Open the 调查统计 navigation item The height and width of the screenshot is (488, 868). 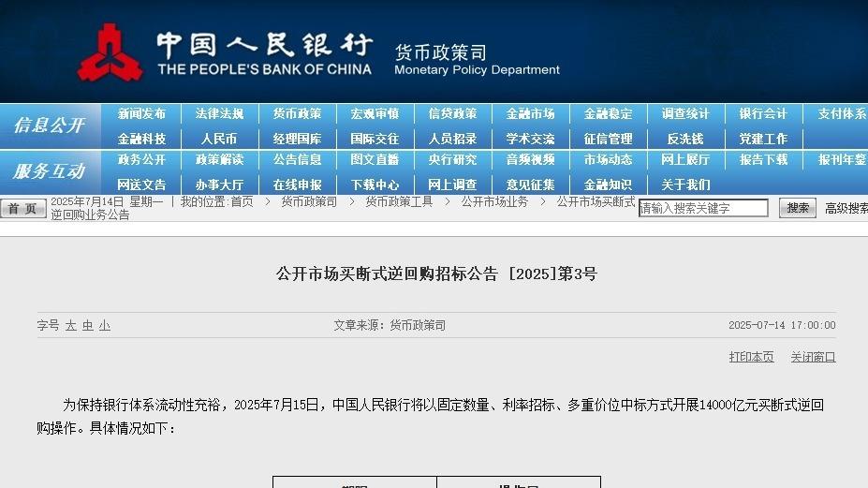685,114
